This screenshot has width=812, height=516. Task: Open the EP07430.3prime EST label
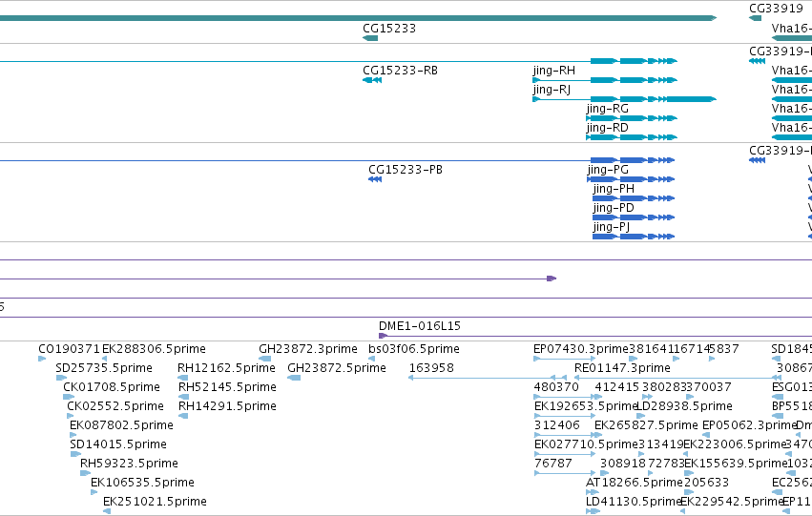pyautogui.click(x=580, y=349)
